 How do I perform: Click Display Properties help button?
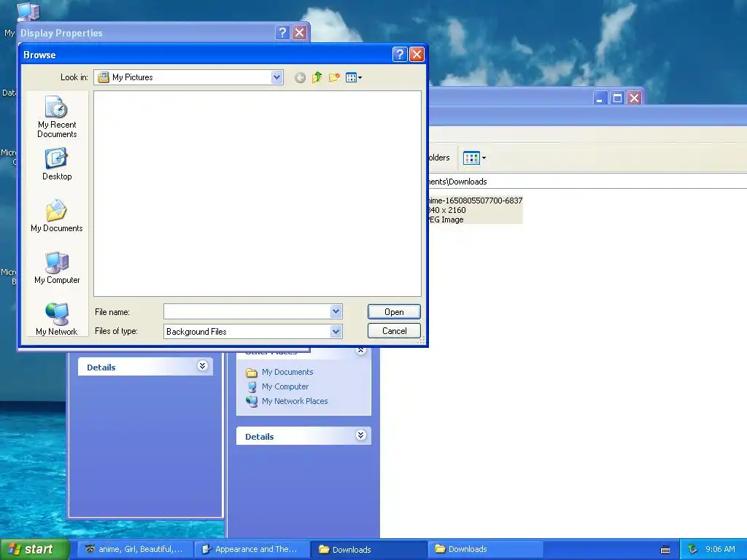click(282, 32)
